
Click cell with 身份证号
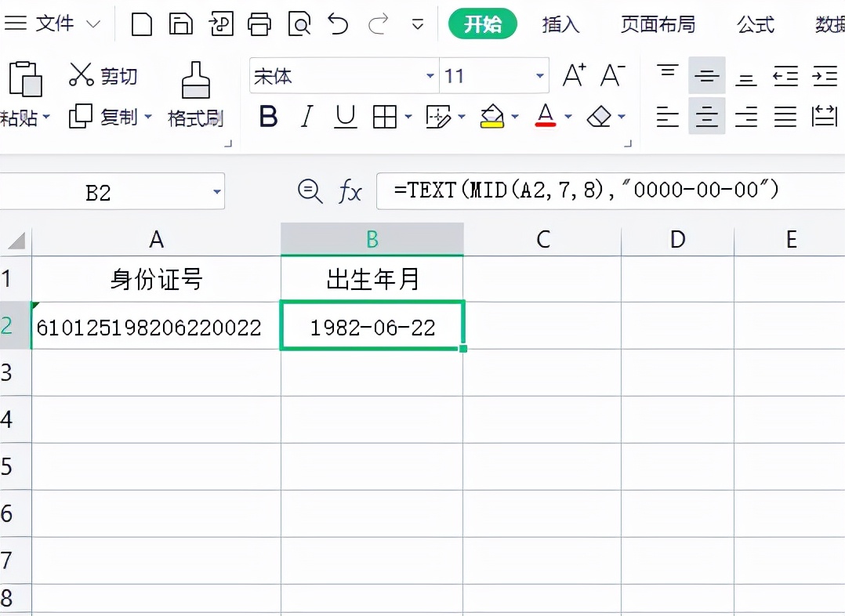click(156, 279)
